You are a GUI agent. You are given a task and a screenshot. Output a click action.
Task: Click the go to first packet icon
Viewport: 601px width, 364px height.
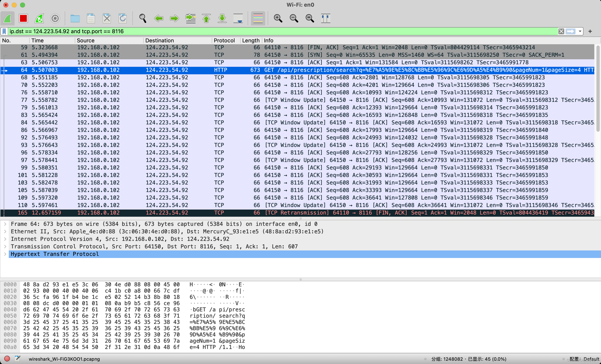(206, 18)
